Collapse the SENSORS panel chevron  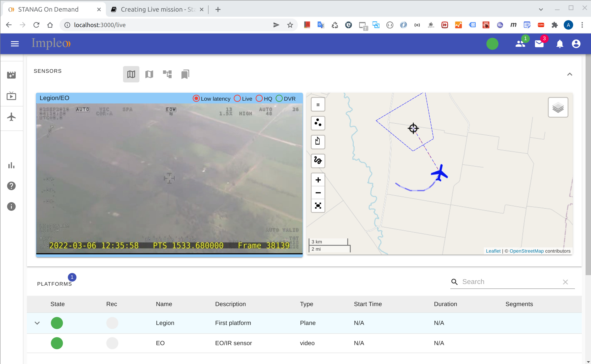[x=570, y=74]
